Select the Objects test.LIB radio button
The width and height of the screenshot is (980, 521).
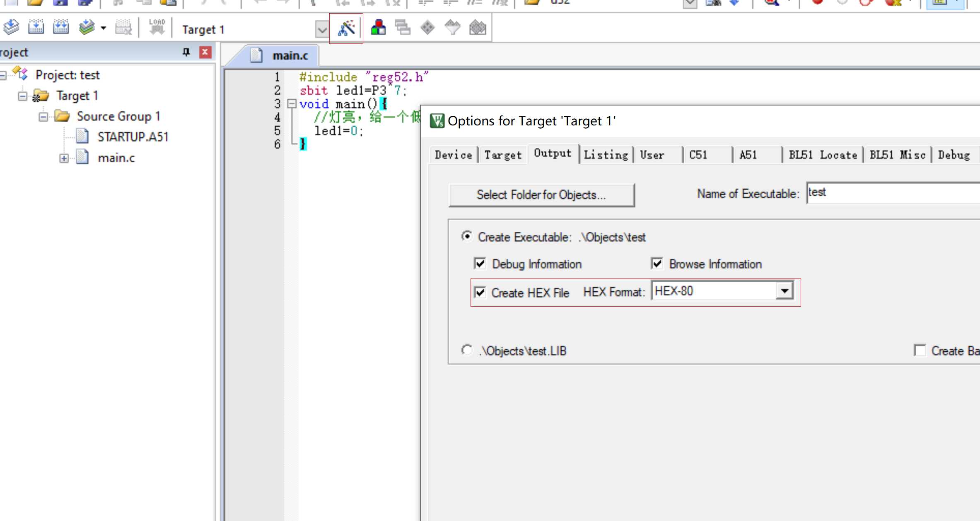tap(467, 350)
